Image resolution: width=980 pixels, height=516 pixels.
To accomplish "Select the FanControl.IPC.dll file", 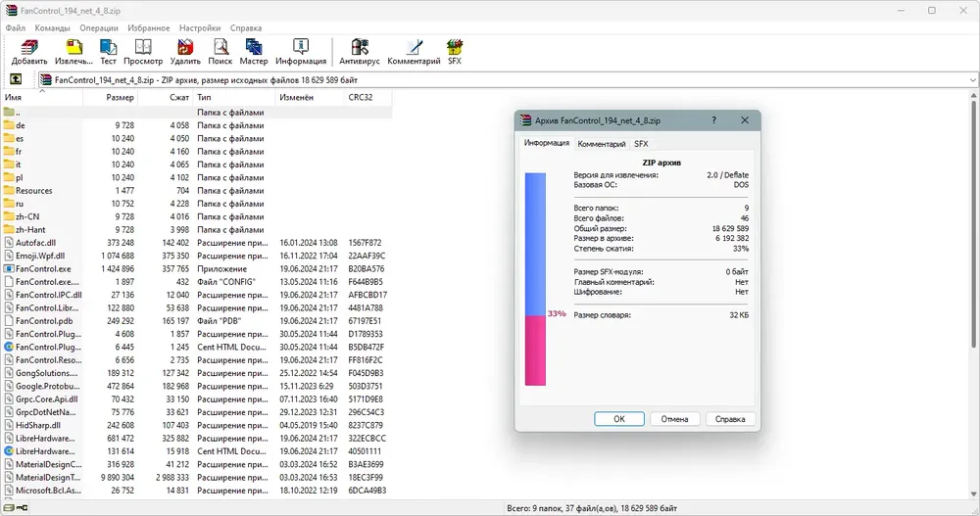I will [x=198, y=295].
